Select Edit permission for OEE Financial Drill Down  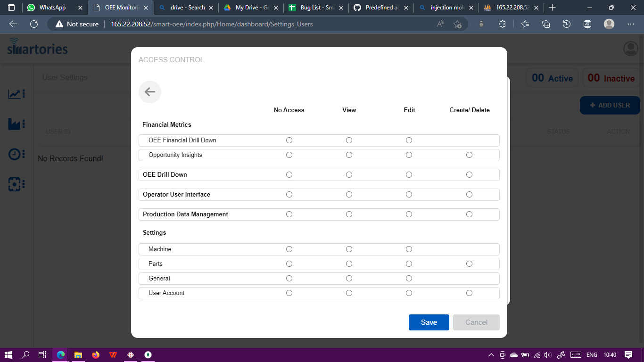(409, 140)
